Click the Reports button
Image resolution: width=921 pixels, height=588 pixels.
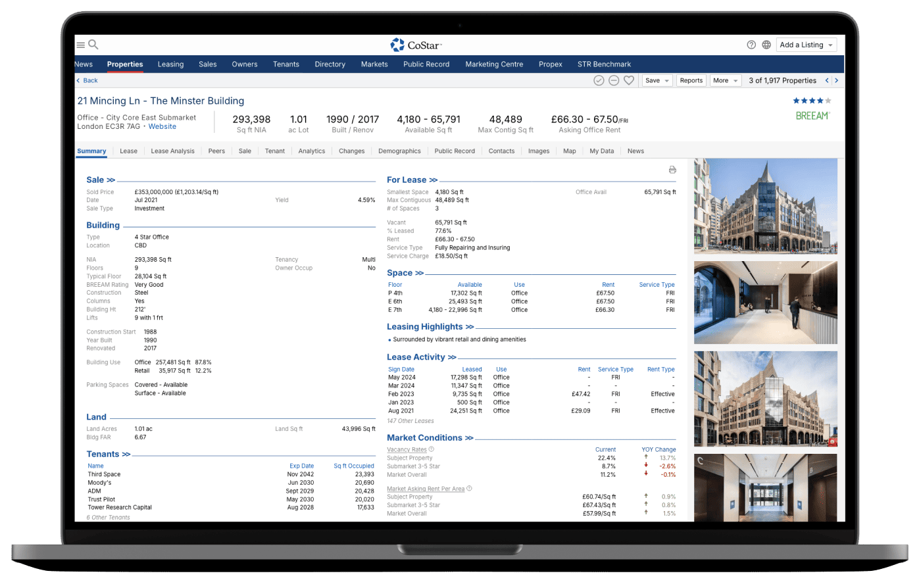[691, 80]
